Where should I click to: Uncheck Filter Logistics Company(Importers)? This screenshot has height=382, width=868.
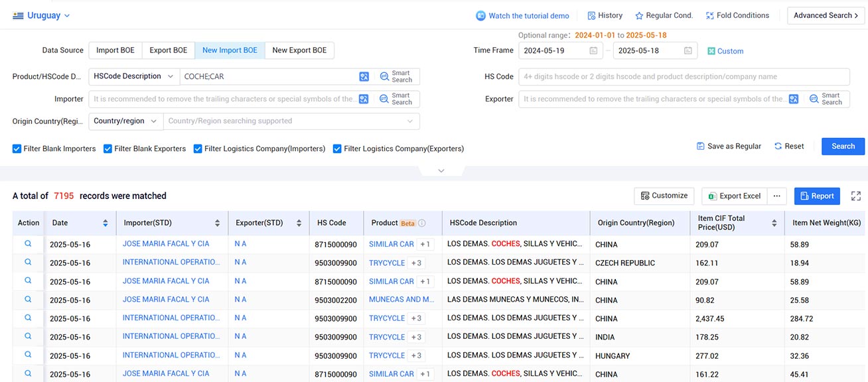click(x=198, y=149)
